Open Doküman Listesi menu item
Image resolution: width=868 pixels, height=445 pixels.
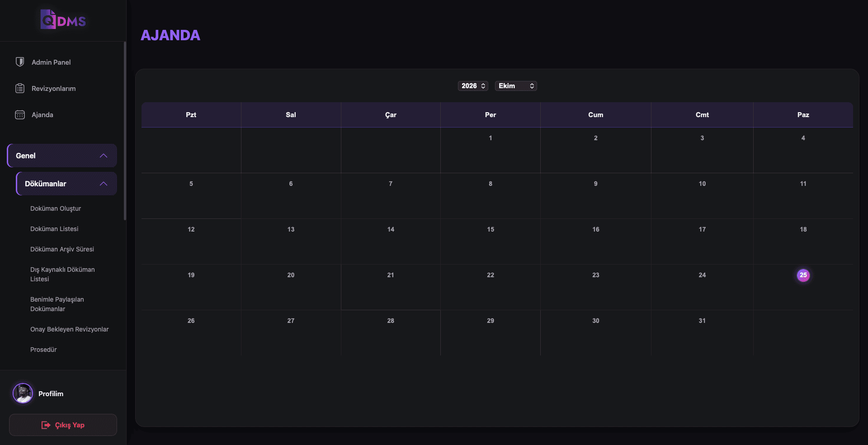[x=54, y=229]
